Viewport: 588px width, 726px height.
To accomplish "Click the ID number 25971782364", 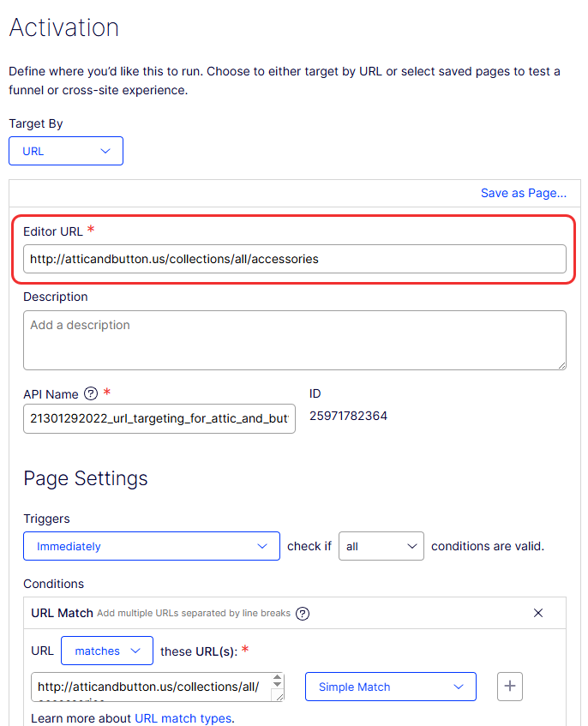I will tap(348, 417).
